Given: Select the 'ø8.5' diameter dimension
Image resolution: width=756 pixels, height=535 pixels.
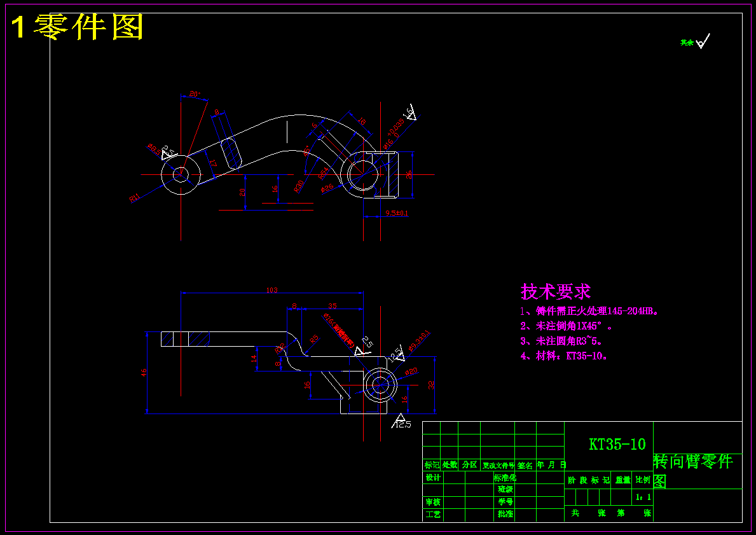Looking at the screenshot, I should 155,149.
